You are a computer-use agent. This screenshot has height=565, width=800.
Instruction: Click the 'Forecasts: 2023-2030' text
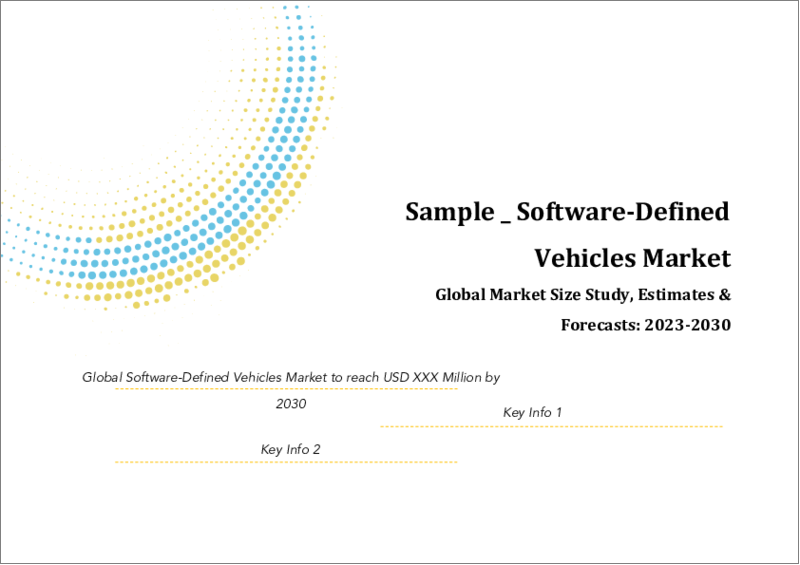[x=645, y=325]
